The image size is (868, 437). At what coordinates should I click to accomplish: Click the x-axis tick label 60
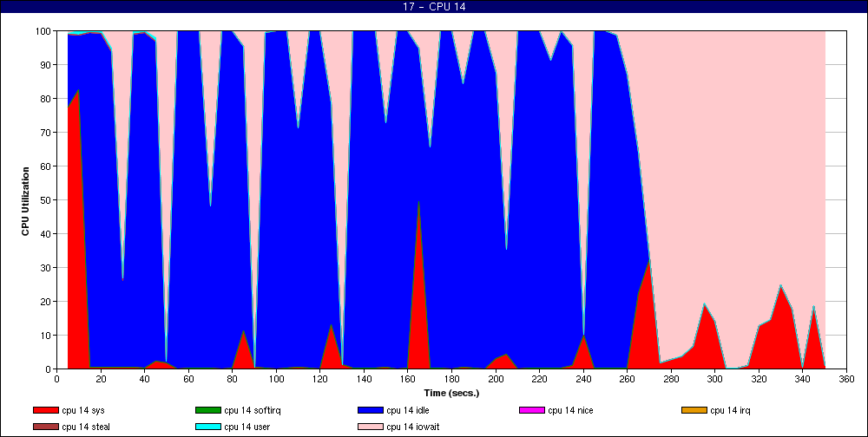click(188, 379)
